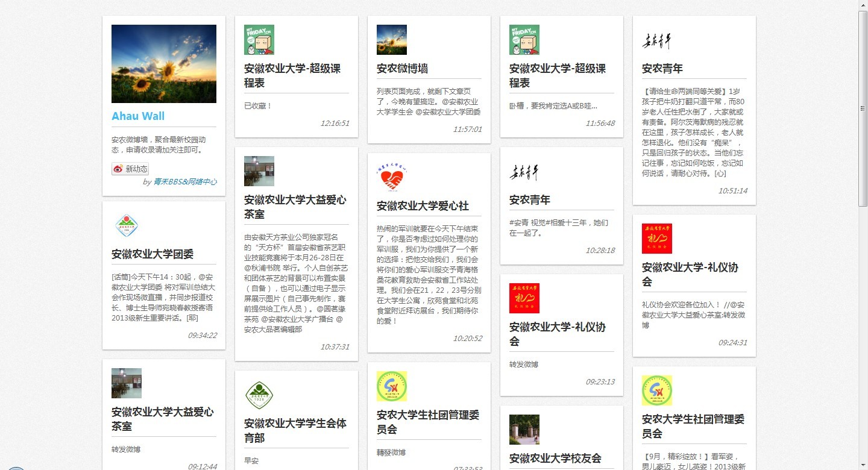This screenshot has height=470, width=868.
Task: Open the 安徽农业大学爱心社 card title
Action: point(423,206)
